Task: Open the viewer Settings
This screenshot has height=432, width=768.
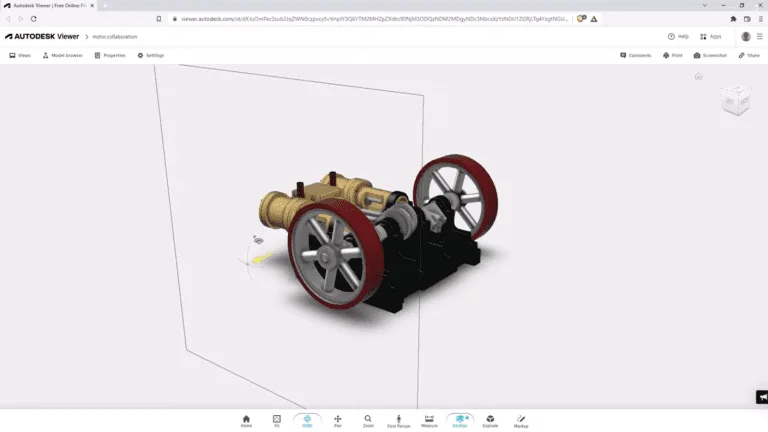Action: pyautogui.click(x=151, y=55)
